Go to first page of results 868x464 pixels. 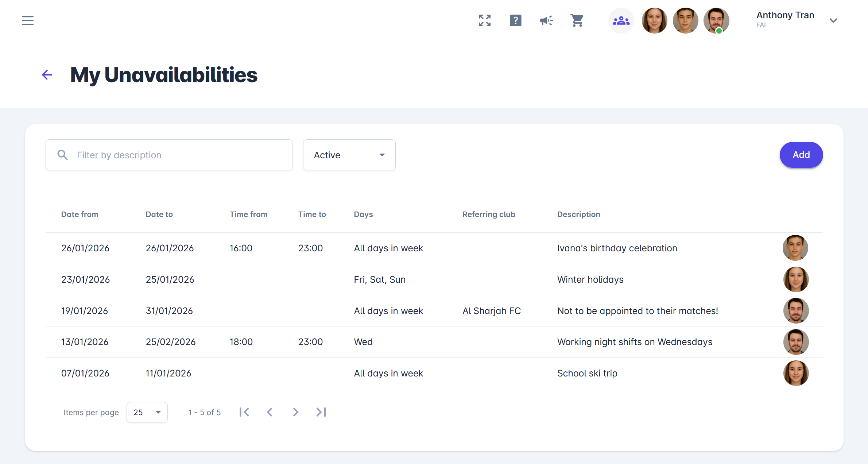click(244, 412)
